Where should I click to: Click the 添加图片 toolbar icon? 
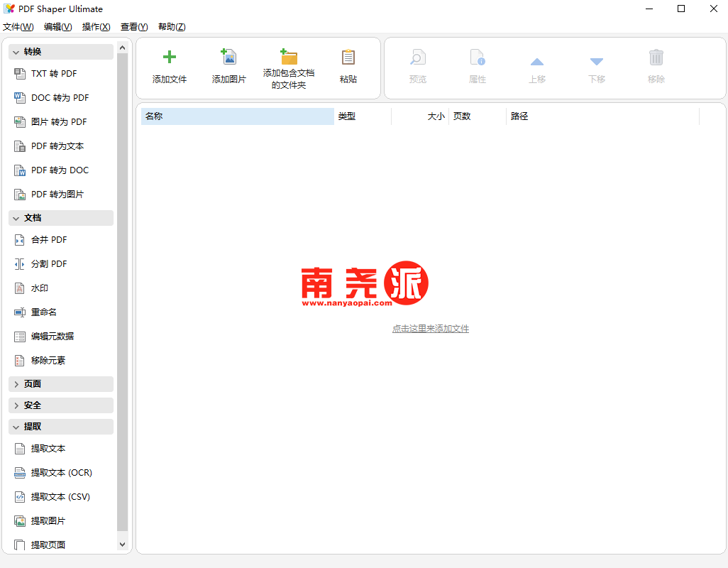(x=228, y=57)
